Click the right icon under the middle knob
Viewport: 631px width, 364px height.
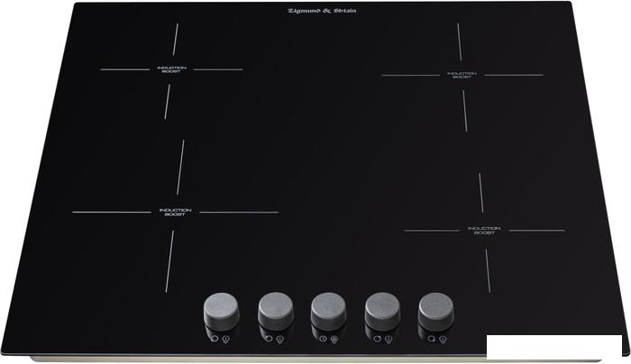(334, 341)
